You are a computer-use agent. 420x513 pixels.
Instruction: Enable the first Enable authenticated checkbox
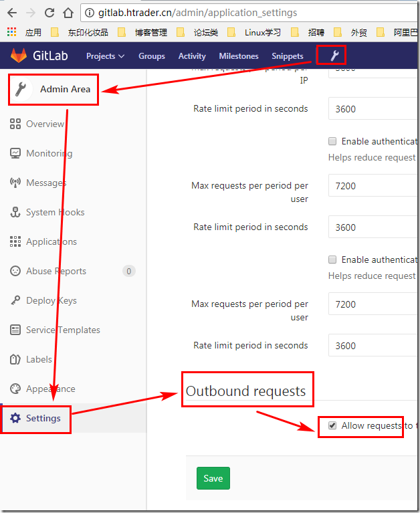(332, 141)
